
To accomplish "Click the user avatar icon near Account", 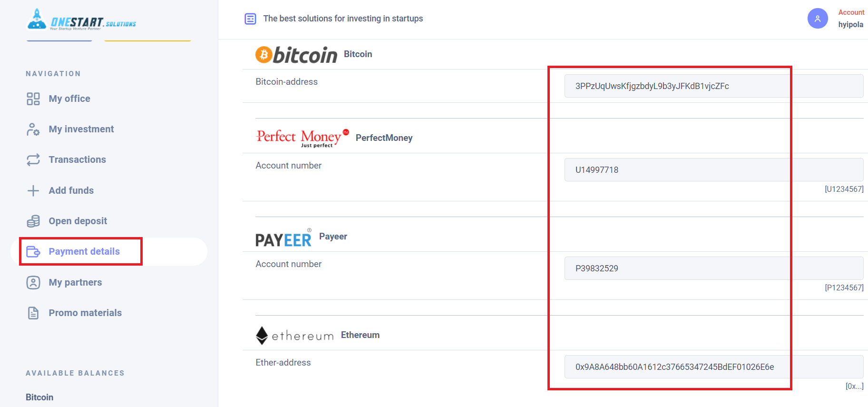I will click(818, 19).
